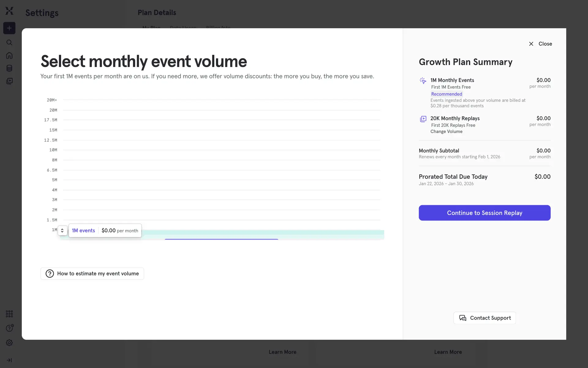Image resolution: width=588 pixels, height=368 pixels.
Task: Open How to estimate my event volume
Action: point(92,274)
